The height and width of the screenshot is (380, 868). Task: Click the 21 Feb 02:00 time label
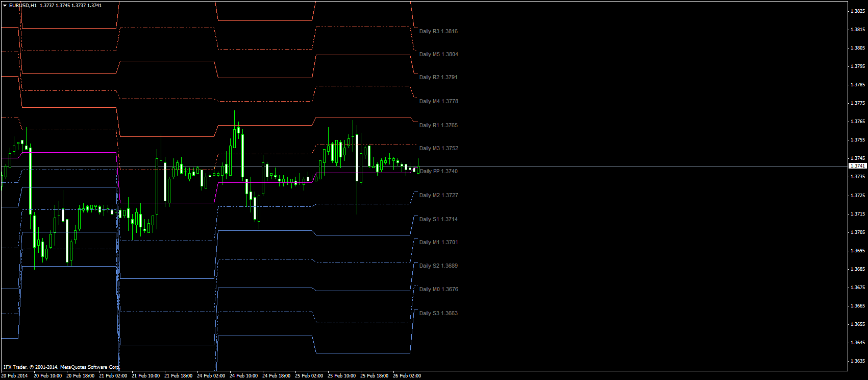pyautogui.click(x=113, y=376)
